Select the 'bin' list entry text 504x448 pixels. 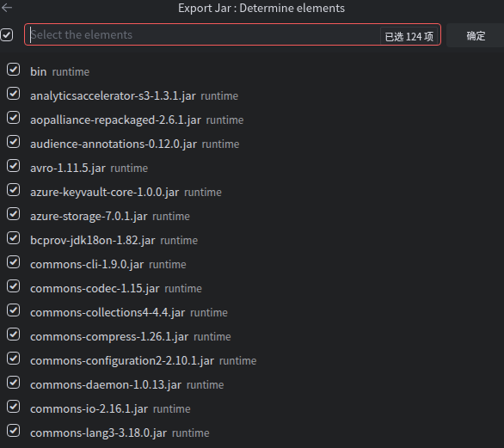click(x=38, y=71)
